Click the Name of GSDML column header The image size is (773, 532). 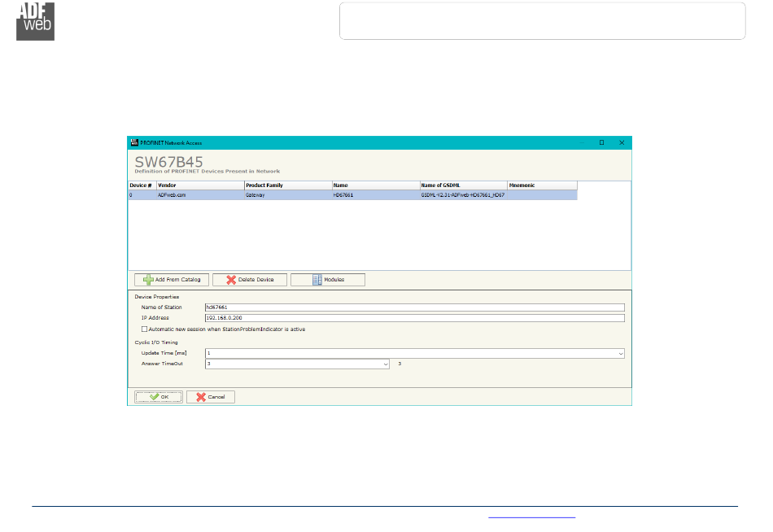pos(463,185)
